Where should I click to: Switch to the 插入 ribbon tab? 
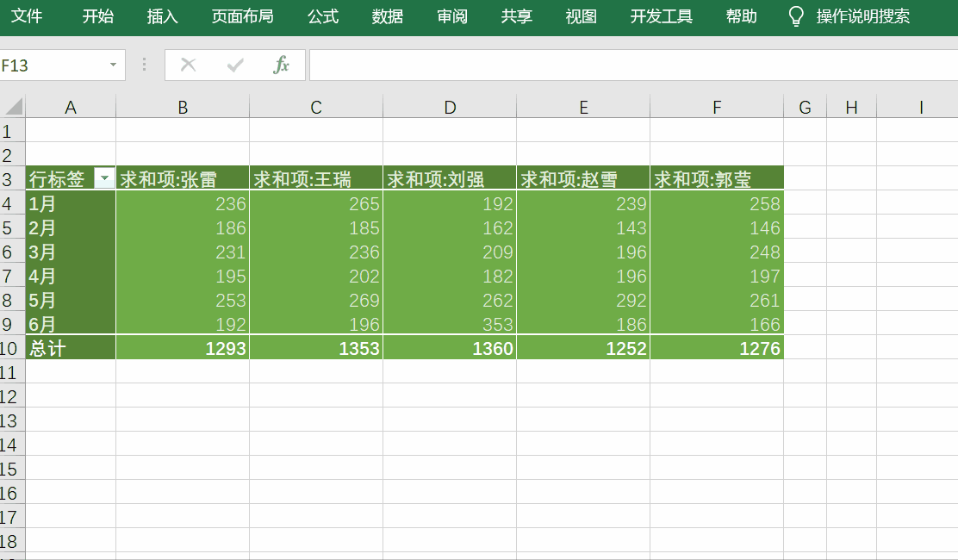tap(162, 16)
